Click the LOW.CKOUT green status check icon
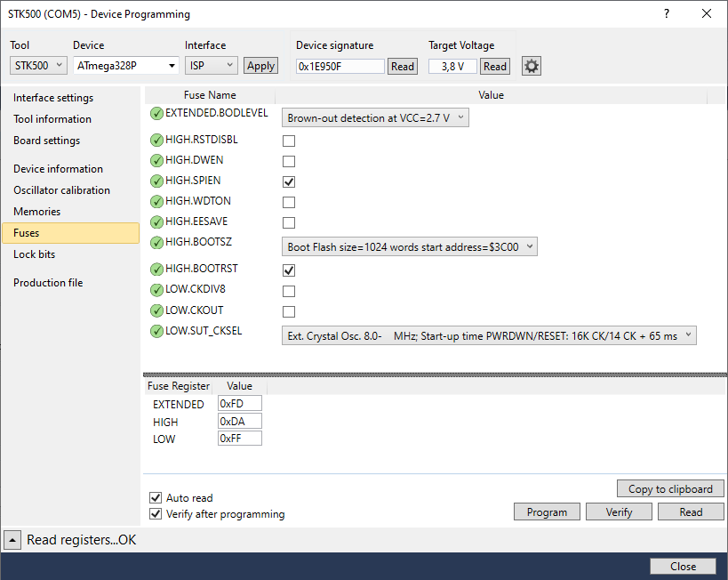Viewport: 728px width, 580px height. click(x=157, y=310)
